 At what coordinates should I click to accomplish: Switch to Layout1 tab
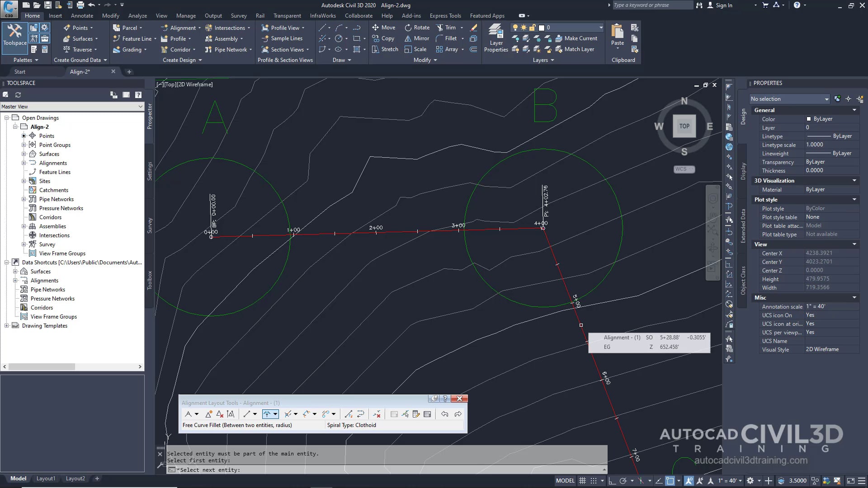coord(46,479)
